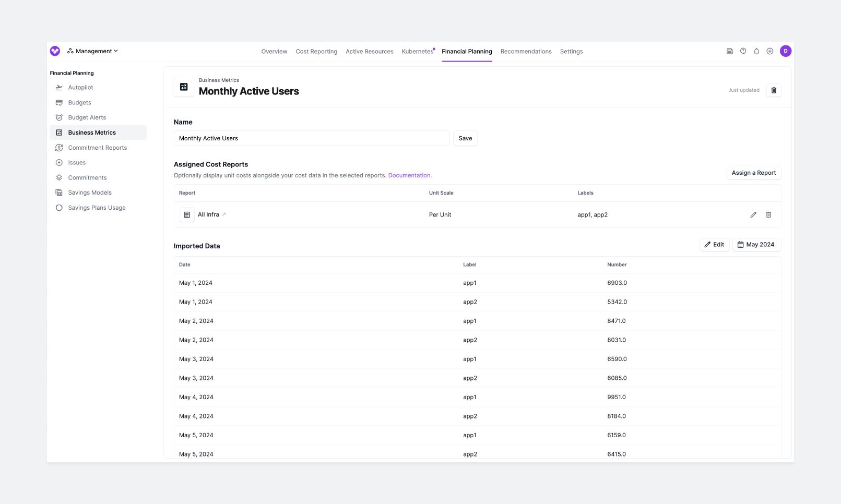Screen dimensions: 841x504
Task: Click the plus create icon in the top bar
Action: [770, 51]
